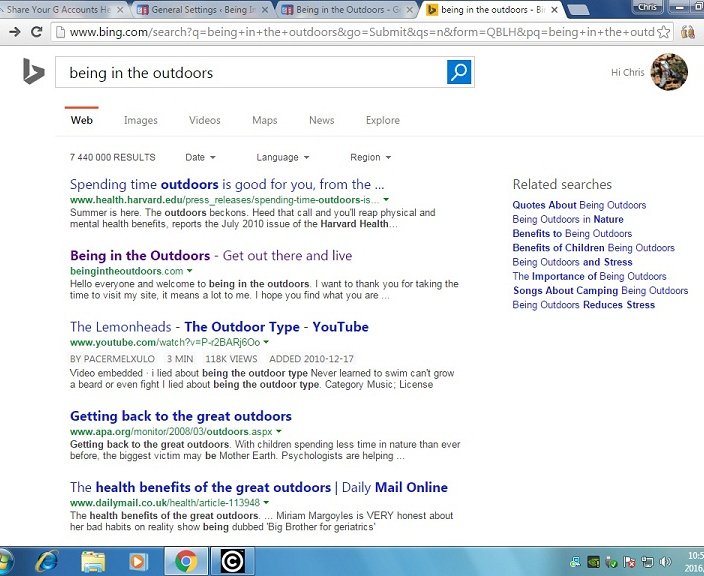Switch to General Settings browser tab
This screenshot has width=704, height=576.
click(201, 9)
